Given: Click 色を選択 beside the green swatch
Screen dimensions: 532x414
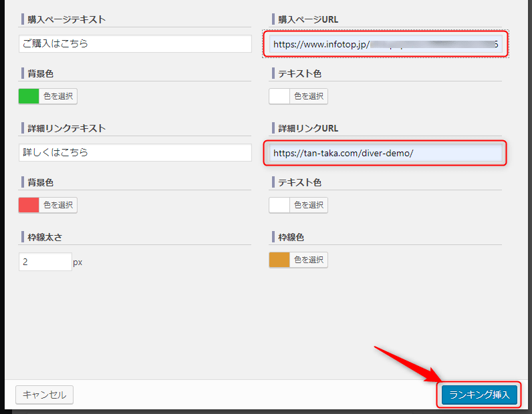Looking at the screenshot, I should (58, 96).
